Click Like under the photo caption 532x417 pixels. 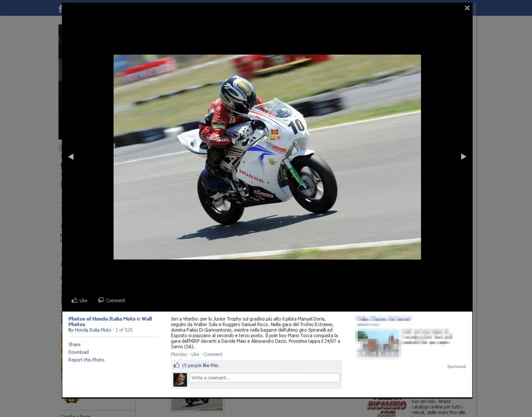(195, 354)
